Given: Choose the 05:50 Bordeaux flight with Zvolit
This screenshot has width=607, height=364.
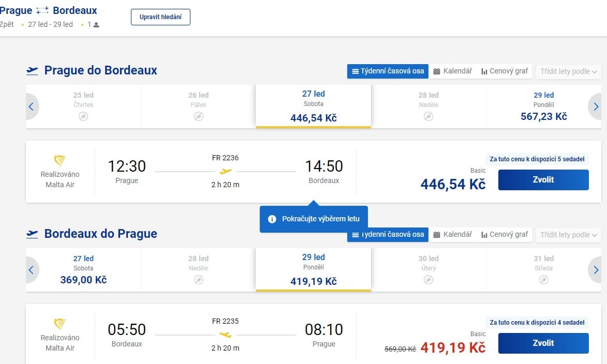Looking at the screenshot, I should pyautogui.click(x=543, y=343).
